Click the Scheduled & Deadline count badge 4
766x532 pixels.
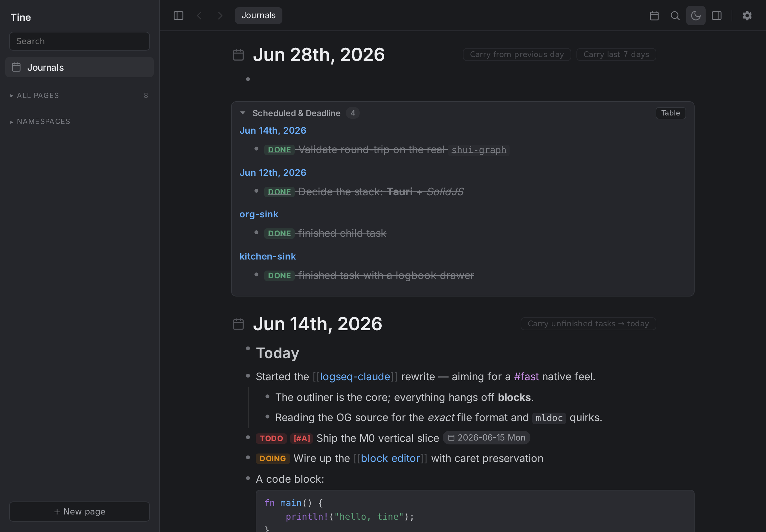click(352, 113)
